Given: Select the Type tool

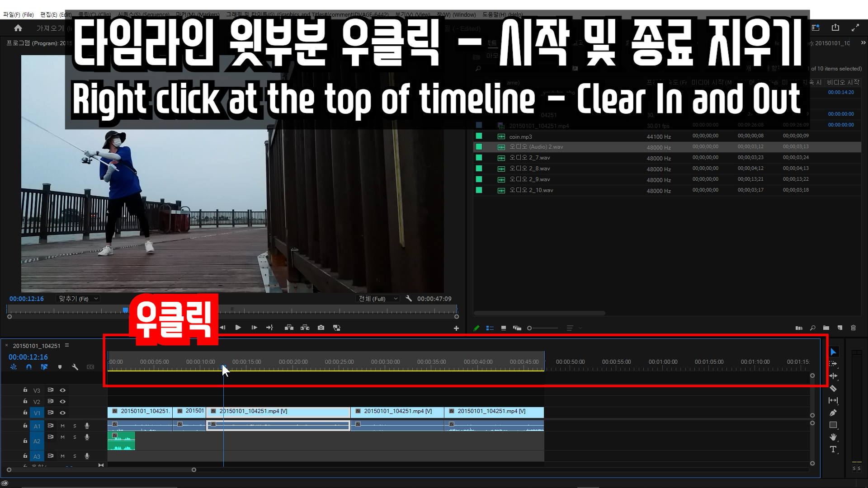Looking at the screenshot, I should 833,449.
